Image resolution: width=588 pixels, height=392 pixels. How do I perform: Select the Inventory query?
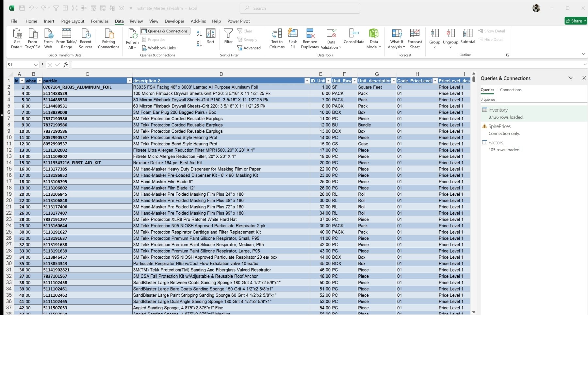[534, 113]
